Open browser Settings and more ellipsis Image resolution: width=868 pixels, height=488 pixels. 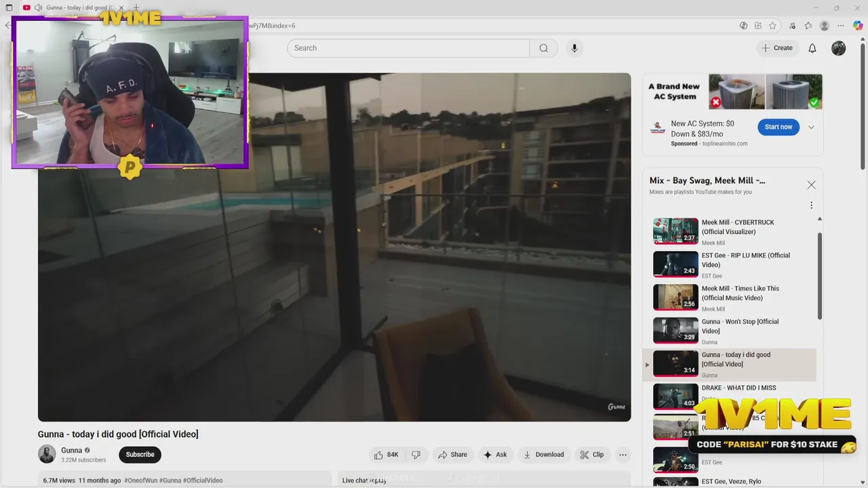pos(841,26)
